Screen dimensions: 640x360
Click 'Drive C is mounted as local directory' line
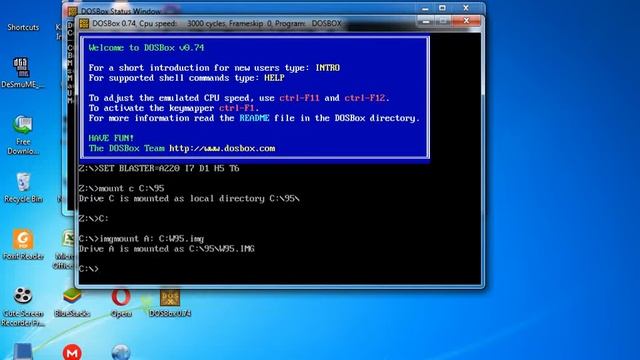click(189, 198)
